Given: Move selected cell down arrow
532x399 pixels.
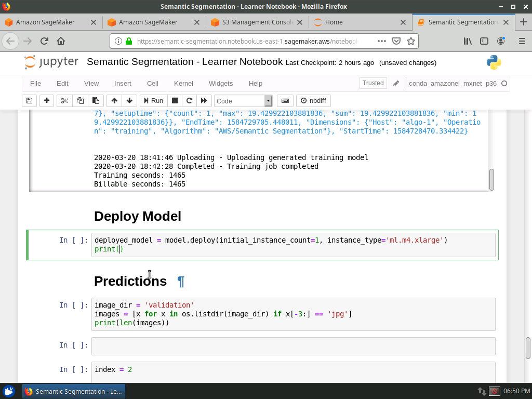Looking at the screenshot, I should (129, 101).
